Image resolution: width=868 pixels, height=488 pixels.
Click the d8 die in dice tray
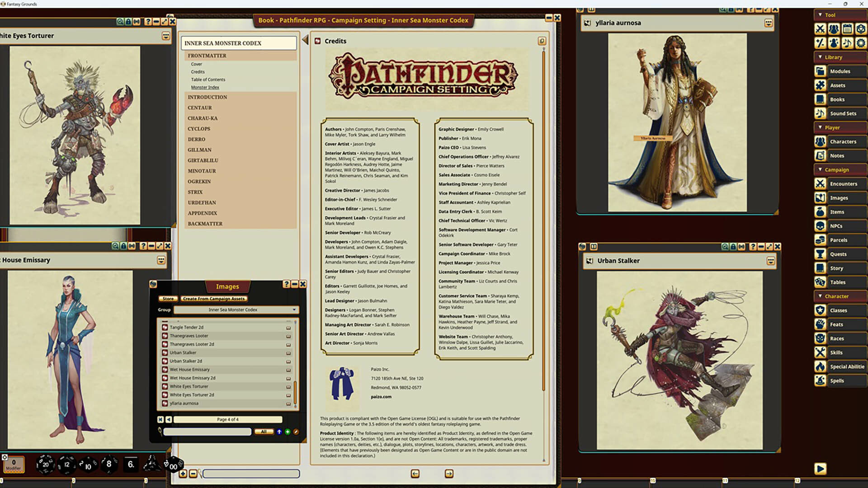(109, 464)
